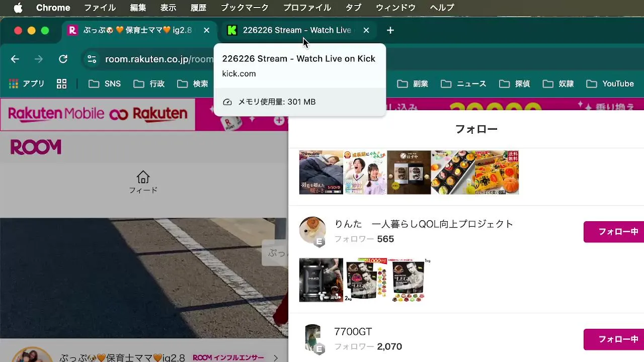The image size is (644, 362).
Task: Open the 奴隷 bookmark folder
Action: click(x=558, y=84)
